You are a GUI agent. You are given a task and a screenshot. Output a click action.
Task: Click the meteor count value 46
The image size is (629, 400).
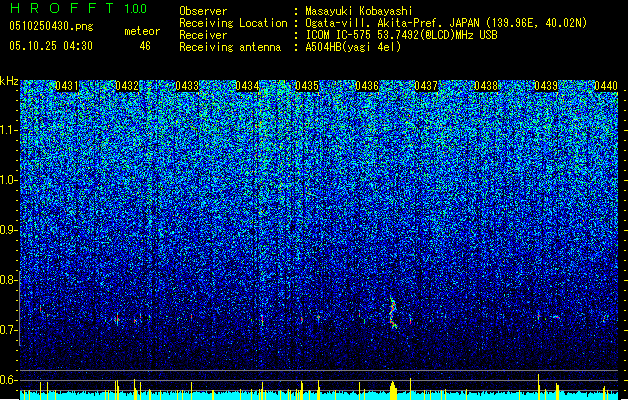(145, 46)
